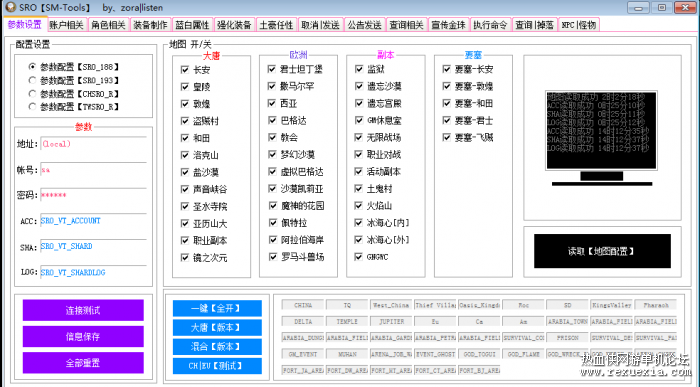Choose the 参数配置【CHSRO_R】 option

tap(32, 94)
